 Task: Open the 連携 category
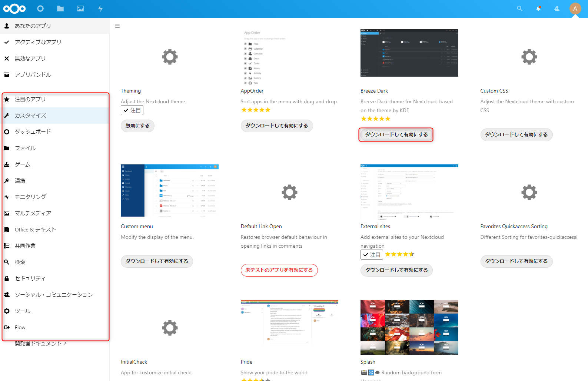(x=54, y=181)
